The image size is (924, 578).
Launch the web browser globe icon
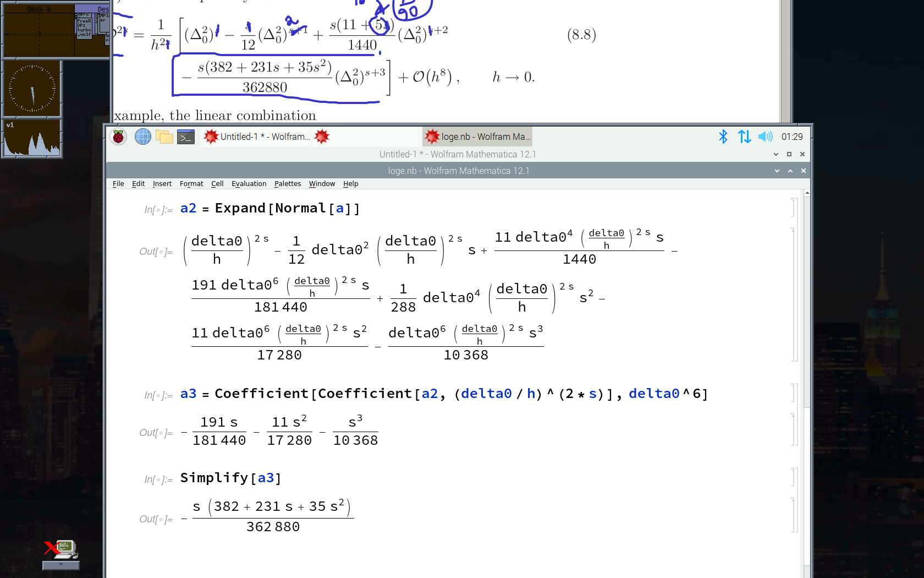click(143, 137)
